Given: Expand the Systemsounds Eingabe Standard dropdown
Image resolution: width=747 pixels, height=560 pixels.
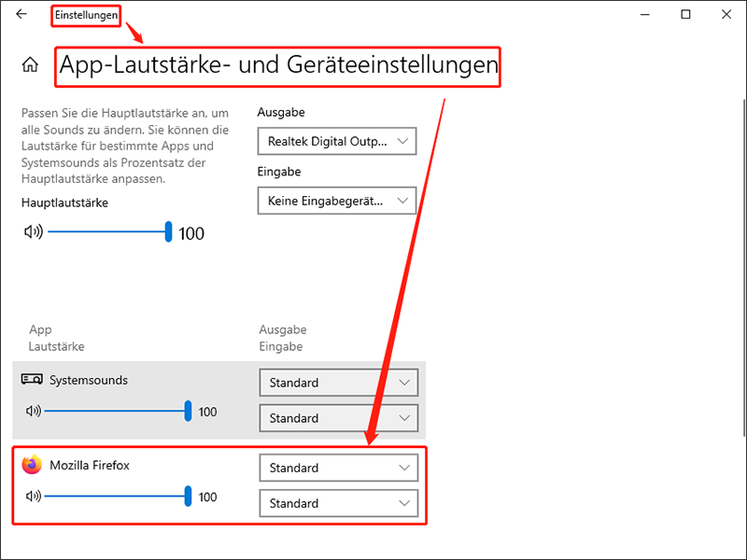Looking at the screenshot, I should [x=338, y=418].
